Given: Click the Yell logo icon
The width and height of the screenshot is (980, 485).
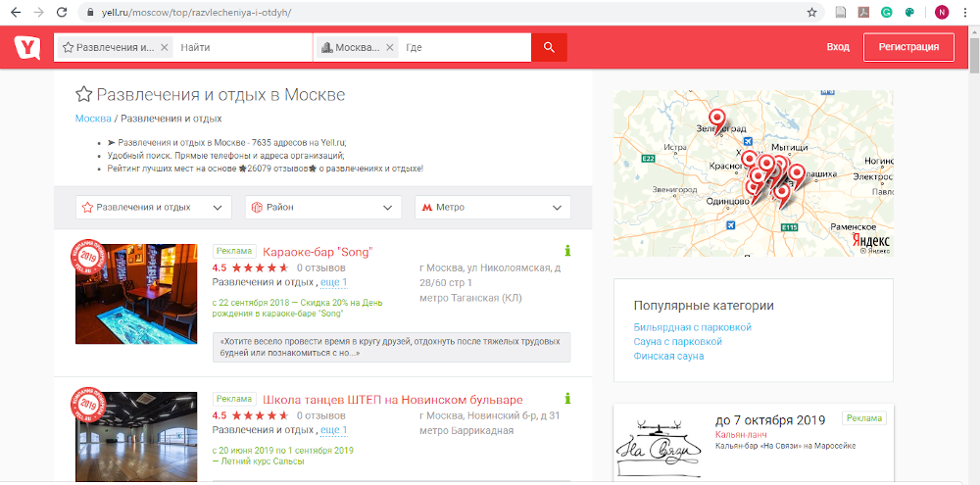Looking at the screenshot, I should pyautogui.click(x=27, y=47).
